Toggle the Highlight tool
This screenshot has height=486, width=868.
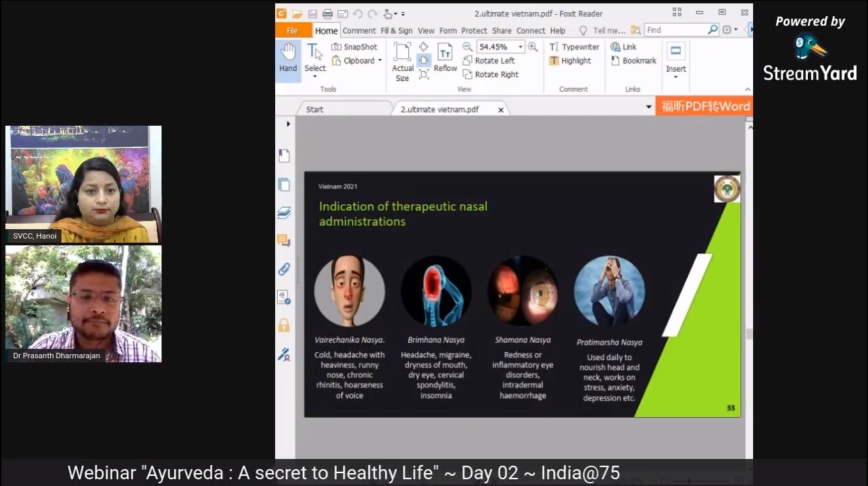click(x=570, y=61)
